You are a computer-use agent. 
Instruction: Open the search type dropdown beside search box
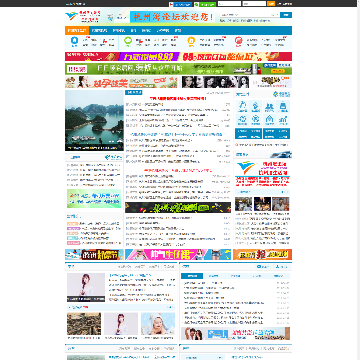click(x=275, y=15)
